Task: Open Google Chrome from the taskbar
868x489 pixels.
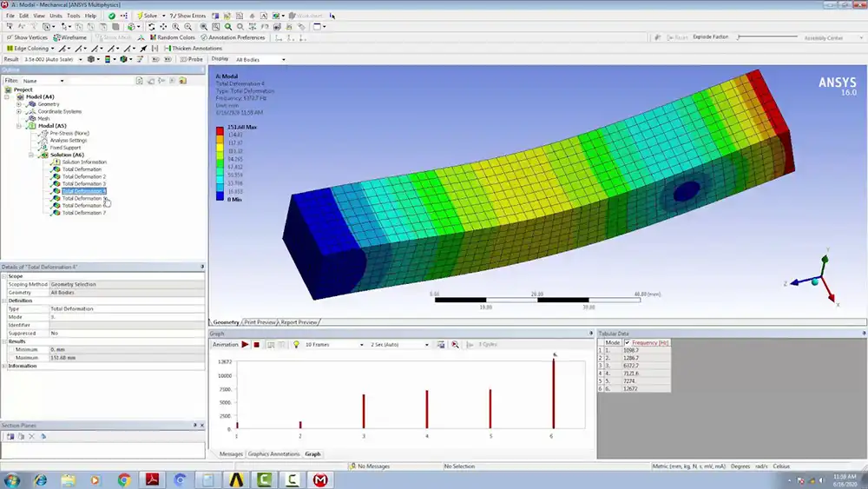Action: point(124,479)
